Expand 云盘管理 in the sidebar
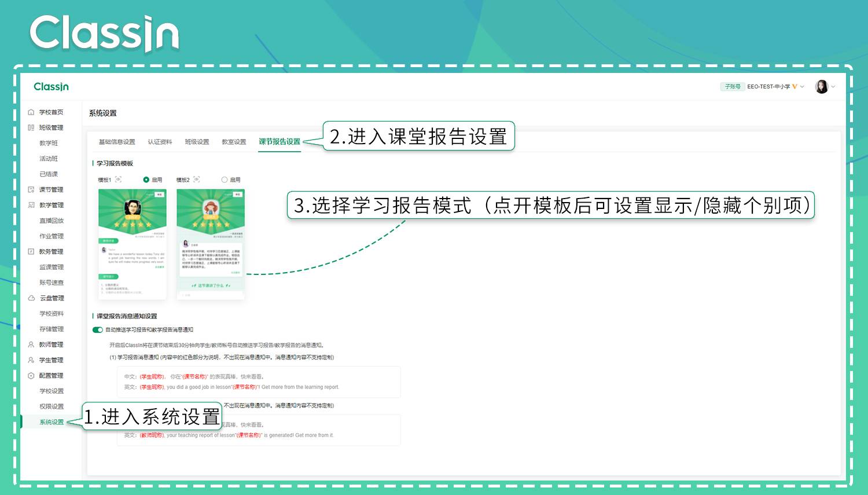The width and height of the screenshot is (868, 495). tap(51, 298)
